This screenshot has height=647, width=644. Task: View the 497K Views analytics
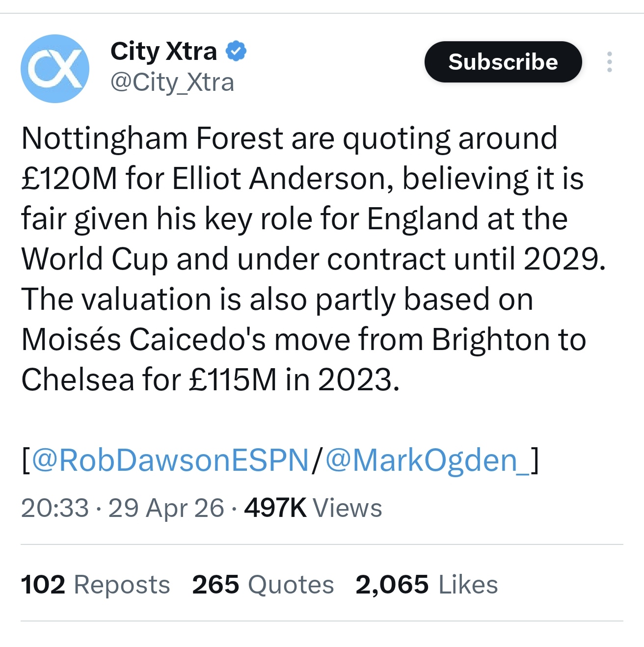pyautogui.click(x=313, y=508)
